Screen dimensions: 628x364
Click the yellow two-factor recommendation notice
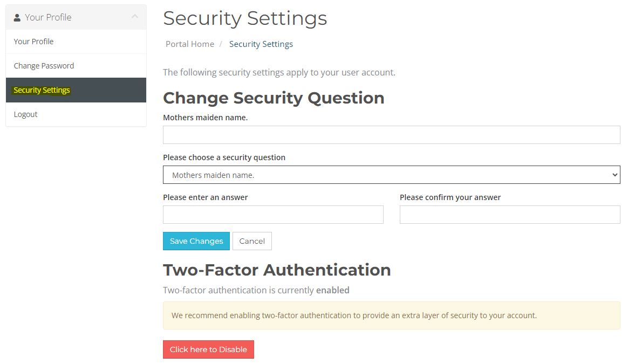tap(391, 315)
